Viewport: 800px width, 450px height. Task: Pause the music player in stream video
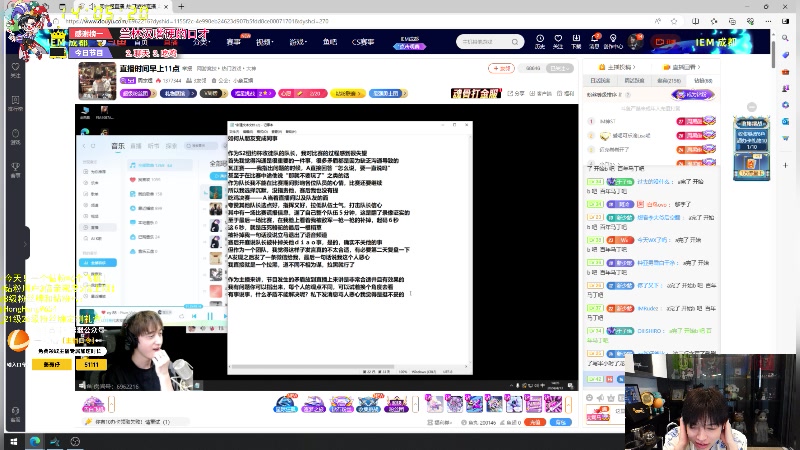coord(210,316)
